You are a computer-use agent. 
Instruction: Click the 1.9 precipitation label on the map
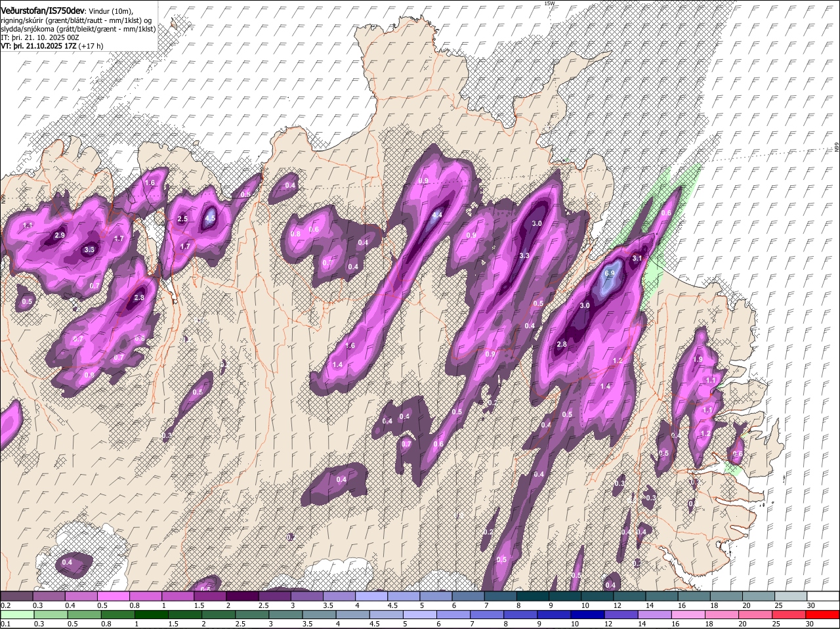pos(698,359)
